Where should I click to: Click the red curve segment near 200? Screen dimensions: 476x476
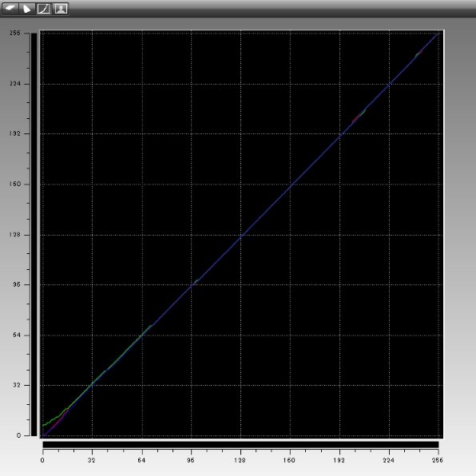coord(355,119)
